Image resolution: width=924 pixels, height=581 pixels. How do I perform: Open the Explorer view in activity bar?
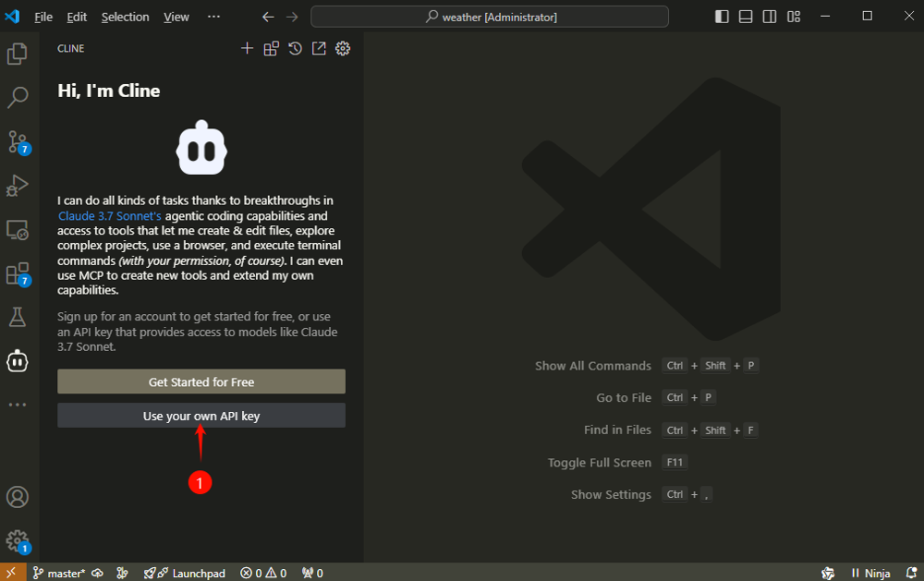(x=18, y=54)
